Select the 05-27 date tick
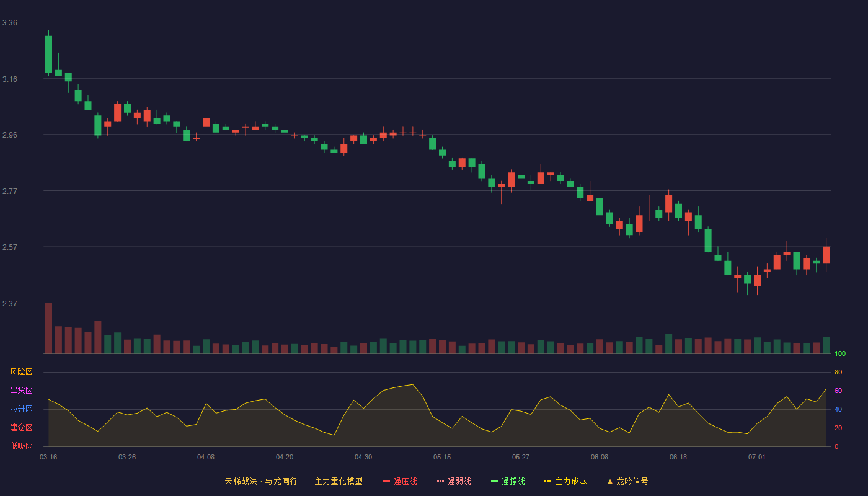Screen dimensions: 868x496 (x=521, y=457)
